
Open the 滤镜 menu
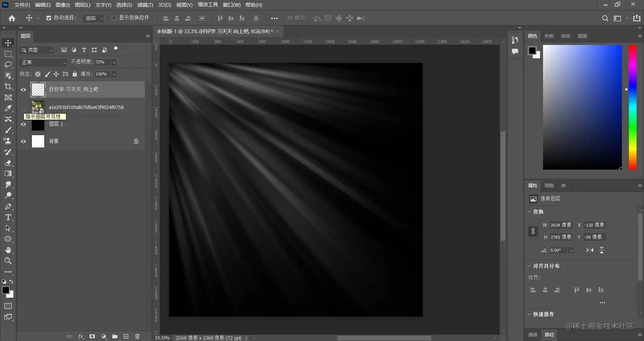pyautogui.click(x=144, y=5)
